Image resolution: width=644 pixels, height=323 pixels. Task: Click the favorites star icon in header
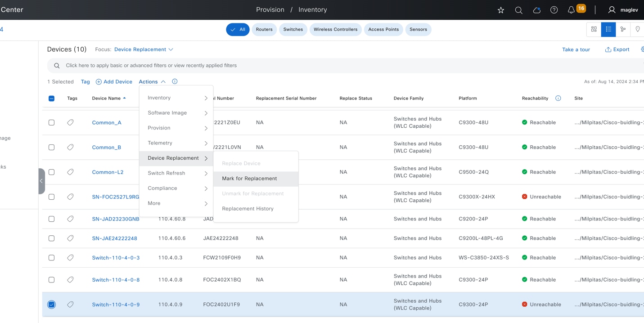tap(500, 10)
